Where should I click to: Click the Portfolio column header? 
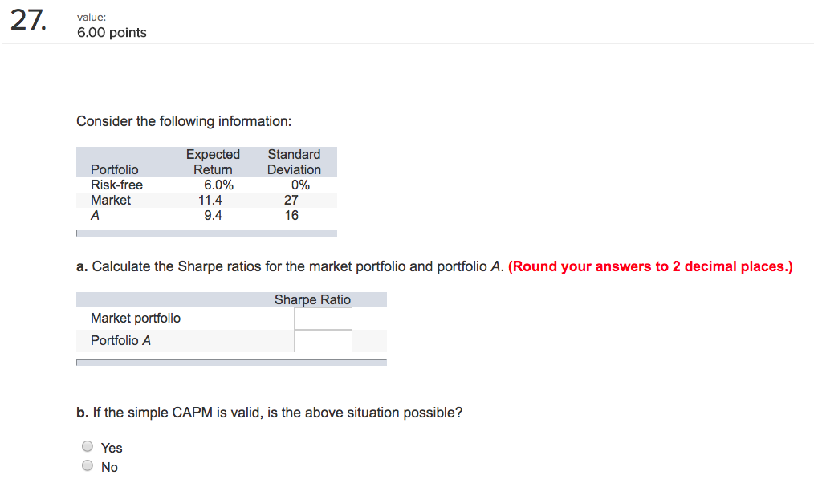coord(114,169)
